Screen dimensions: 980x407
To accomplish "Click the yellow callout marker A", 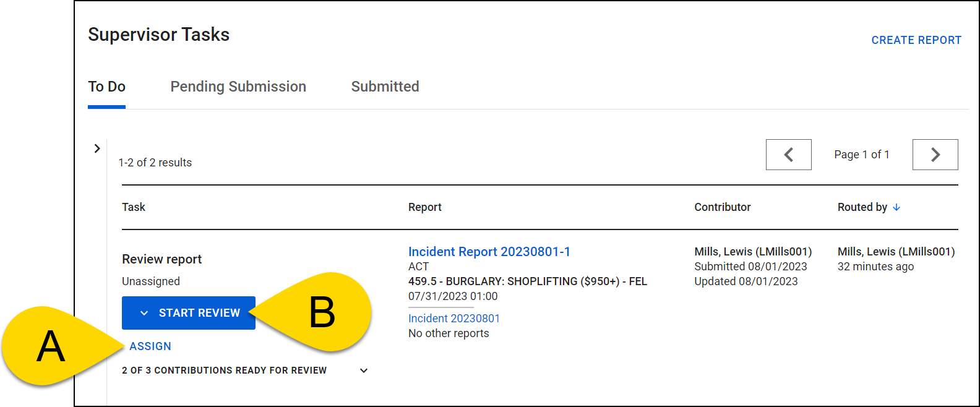I will [x=49, y=347].
